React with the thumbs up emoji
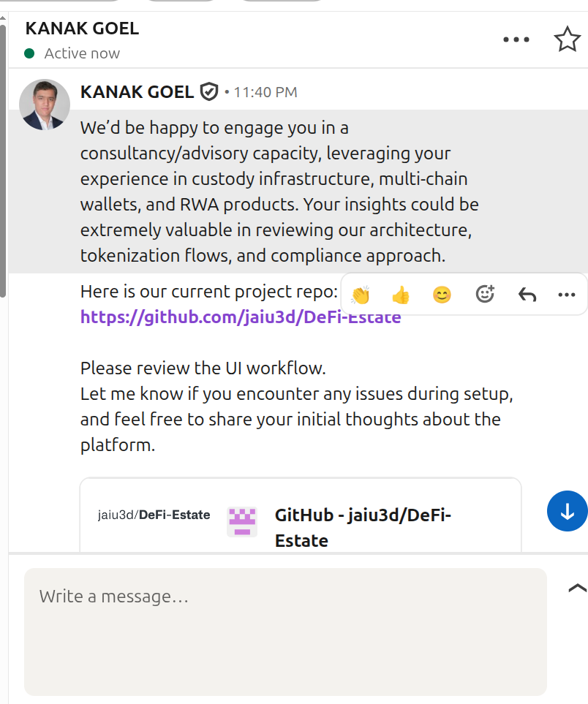This screenshot has height=704, width=588. 401,295
